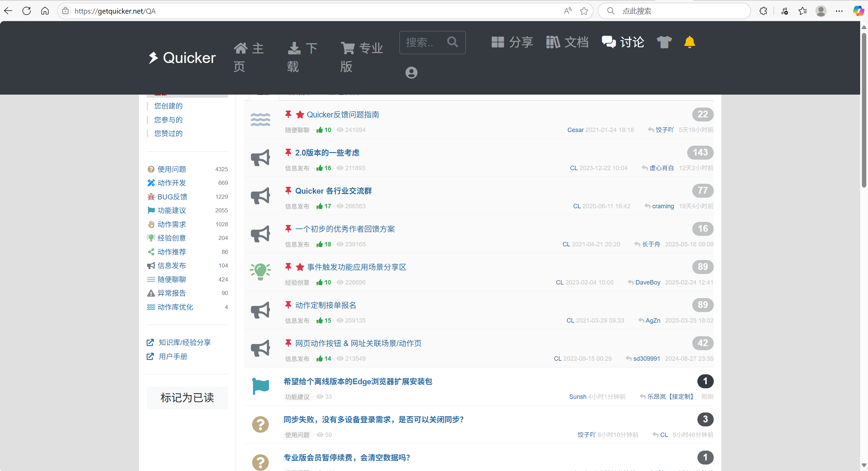Click the page vertical scrollbar thumb
Screen dimensions: 868x471
864,110
